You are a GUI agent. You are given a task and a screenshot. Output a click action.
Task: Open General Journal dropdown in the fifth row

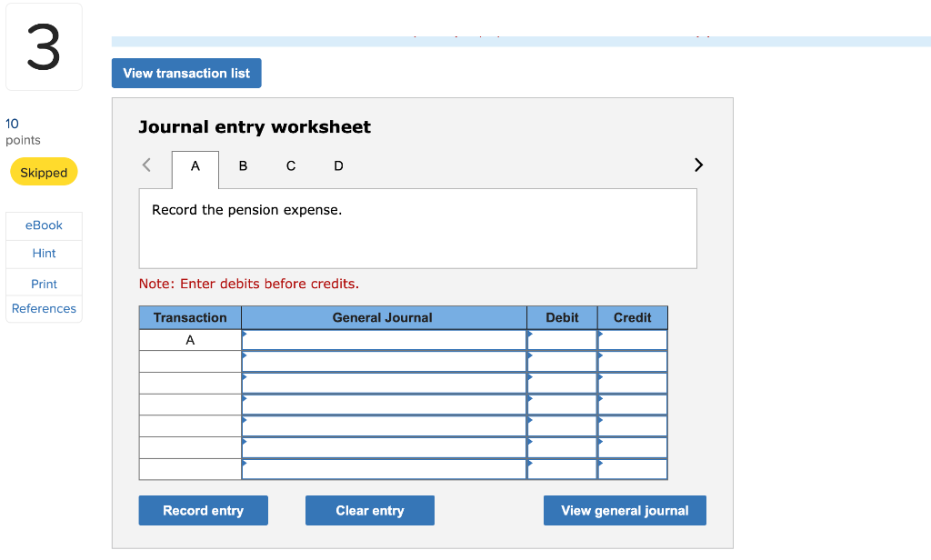pyautogui.click(x=384, y=425)
